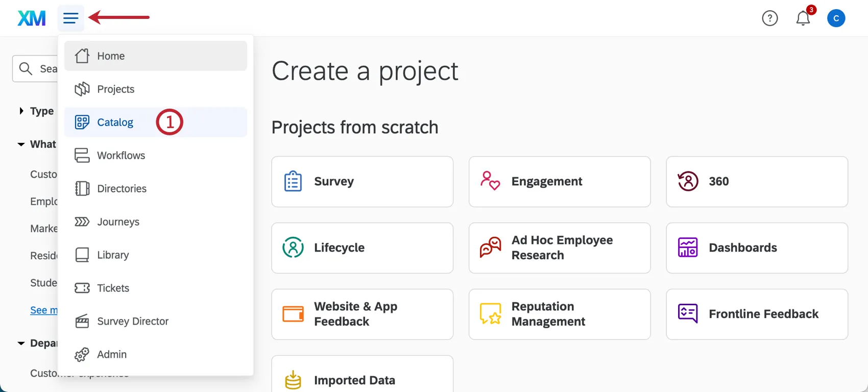This screenshot has width=868, height=392.
Task: Click the 360 project icon
Action: coord(688,181)
